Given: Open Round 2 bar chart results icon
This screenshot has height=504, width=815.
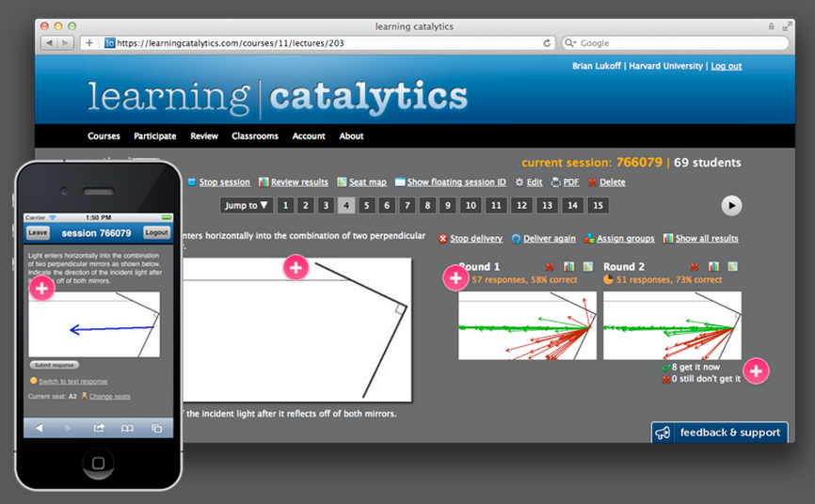Looking at the screenshot, I should (x=713, y=266).
